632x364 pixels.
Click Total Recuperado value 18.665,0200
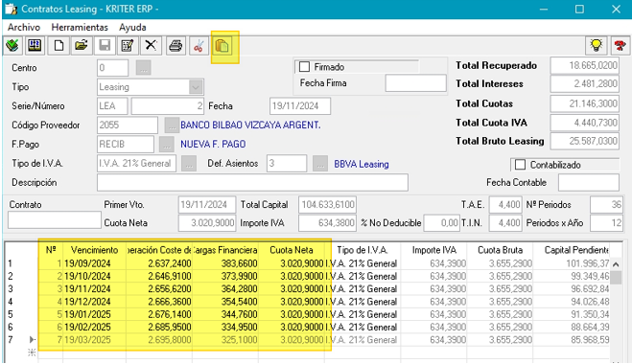(x=584, y=66)
